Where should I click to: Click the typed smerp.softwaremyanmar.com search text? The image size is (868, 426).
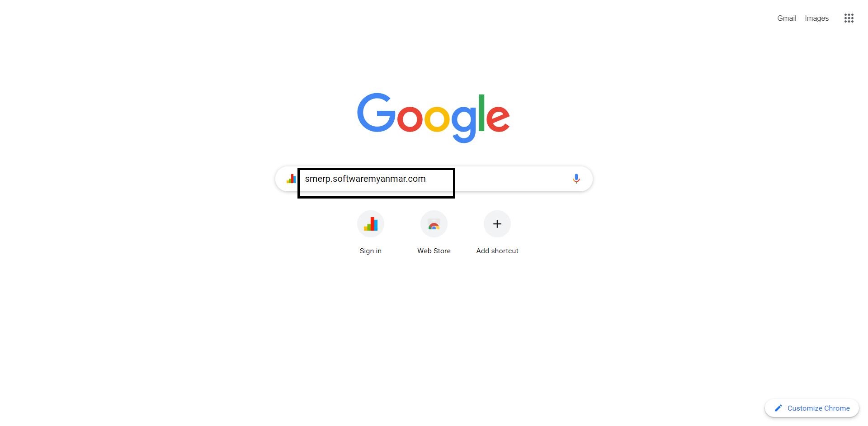pos(365,179)
